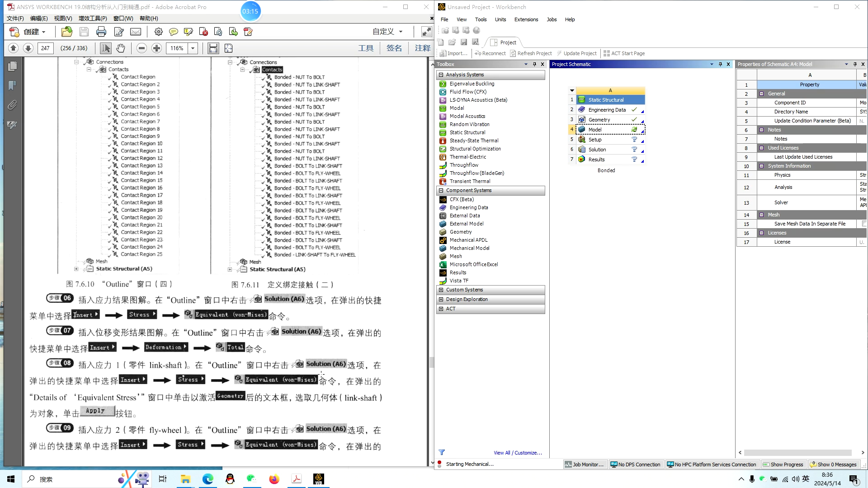The height and width of the screenshot is (488, 868).
Task: Select the Geometry icon in Project Schematic
Action: pos(582,120)
